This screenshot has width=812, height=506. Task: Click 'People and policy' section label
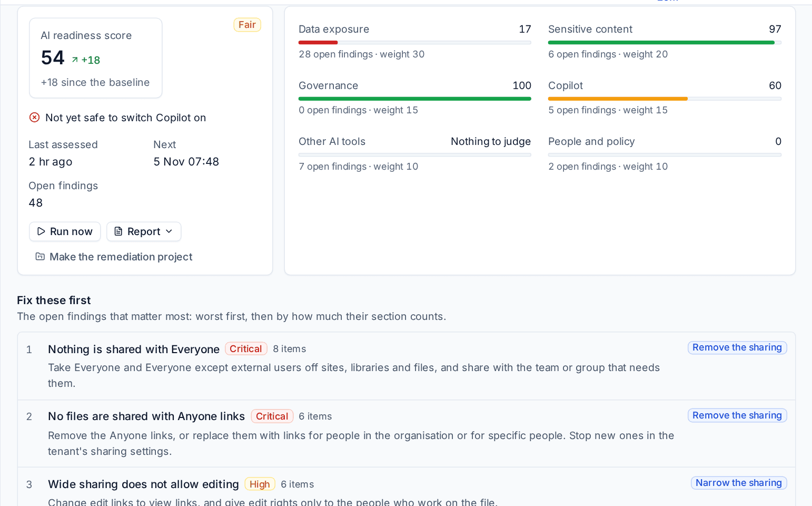(x=591, y=142)
